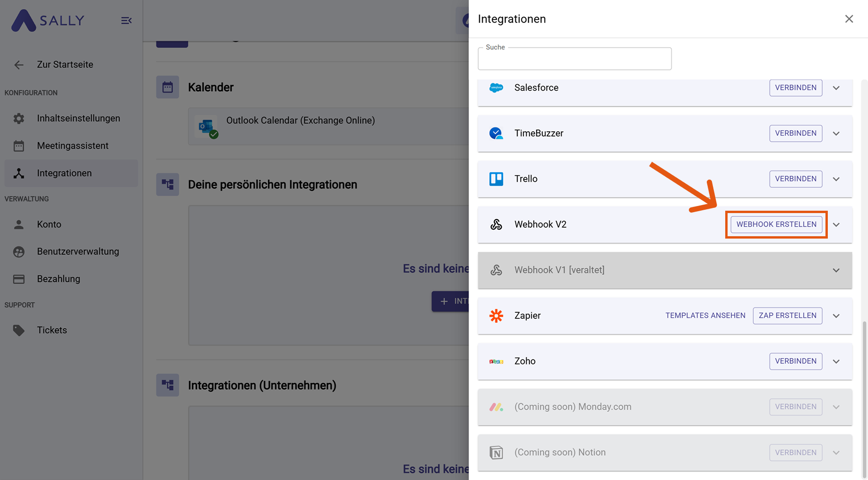The width and height of the screenshot is (868, 480).
Task: Click the Trello board logo icon
Action: coord(496,179)
